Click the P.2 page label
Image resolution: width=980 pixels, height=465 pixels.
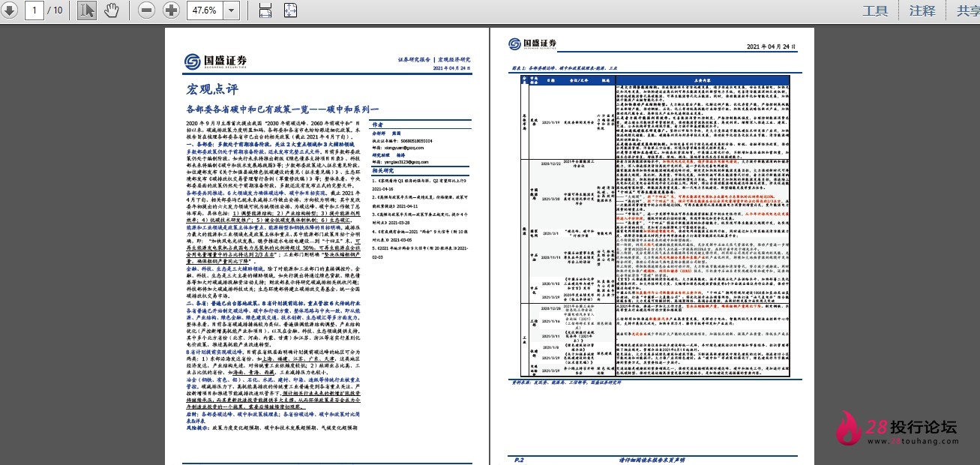tap(518, 459)
